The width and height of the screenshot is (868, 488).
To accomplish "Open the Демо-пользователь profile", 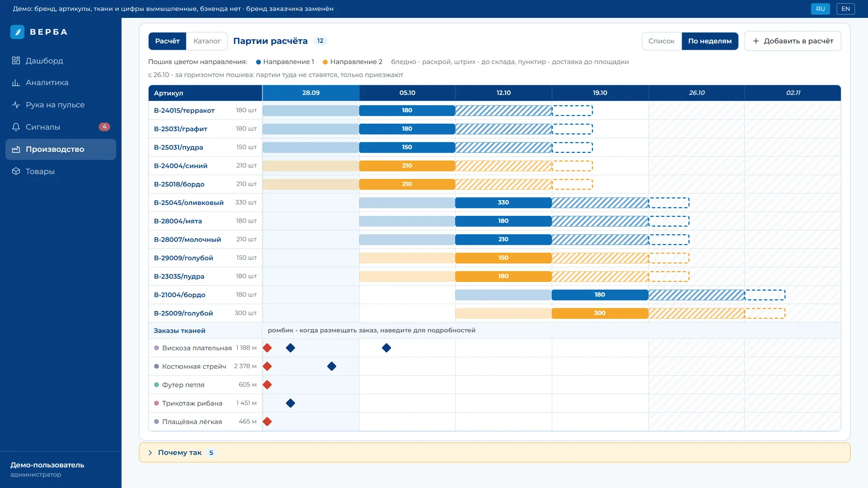I will 47,470.
